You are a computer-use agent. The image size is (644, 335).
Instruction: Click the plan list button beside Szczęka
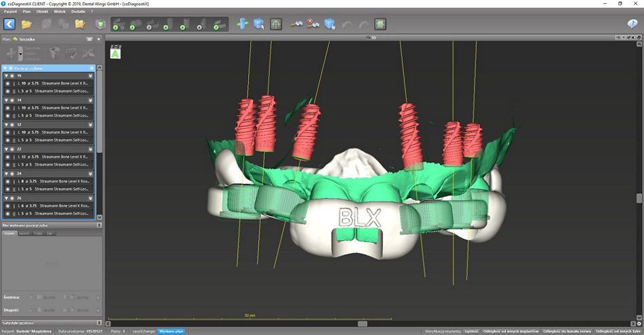[89, 39]
